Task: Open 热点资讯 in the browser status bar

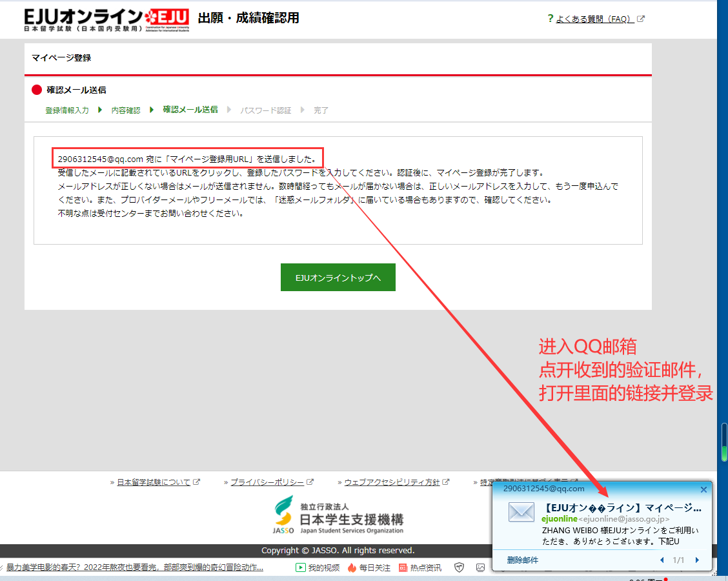Action: [420, 567]
